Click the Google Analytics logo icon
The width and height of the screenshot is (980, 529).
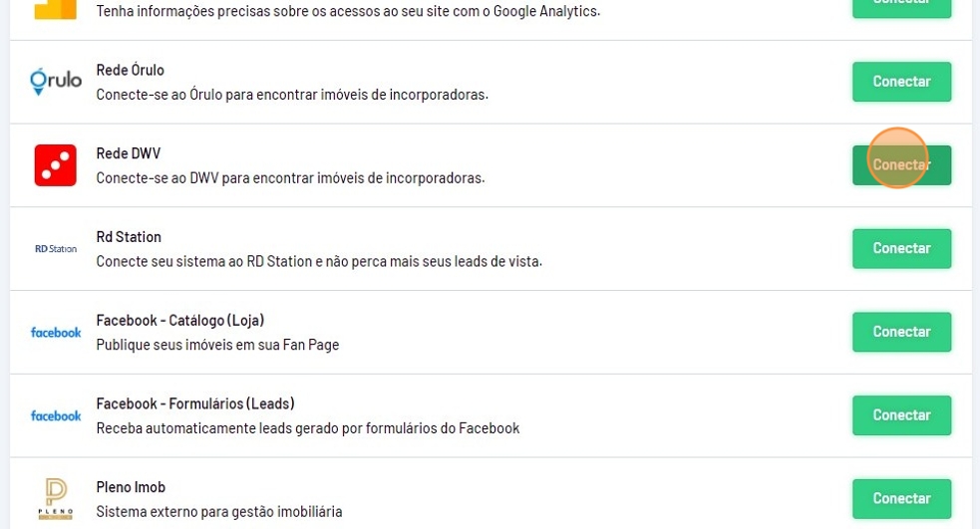(x=55, y=9)
